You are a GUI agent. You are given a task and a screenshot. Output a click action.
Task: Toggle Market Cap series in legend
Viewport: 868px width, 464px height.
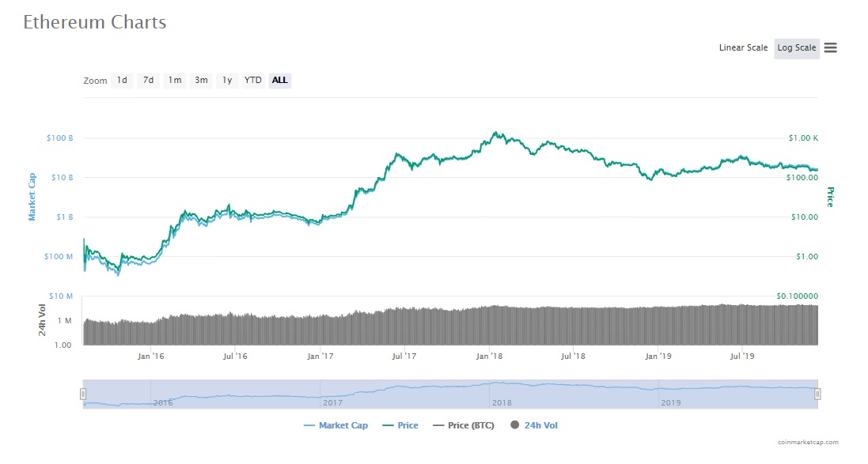335,425
